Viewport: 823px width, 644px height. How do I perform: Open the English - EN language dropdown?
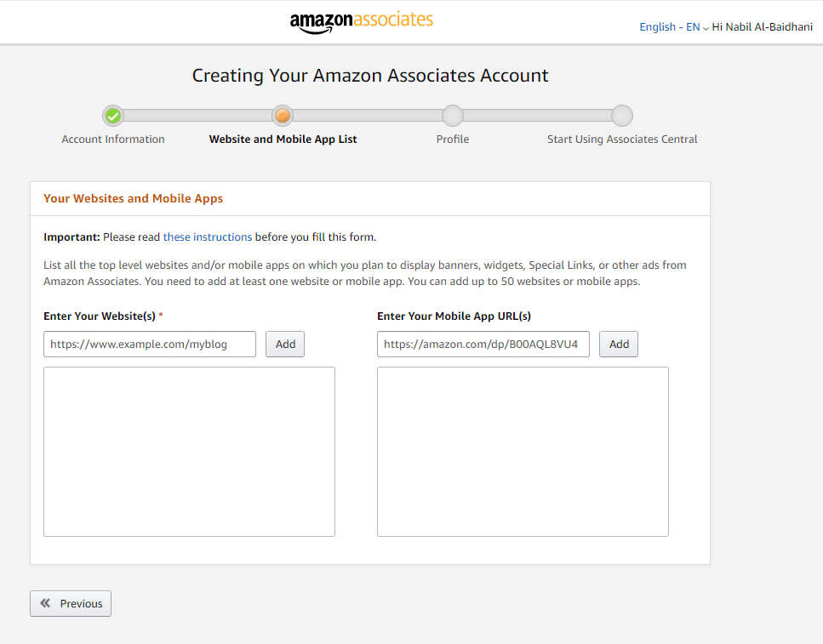coord(673,26)
